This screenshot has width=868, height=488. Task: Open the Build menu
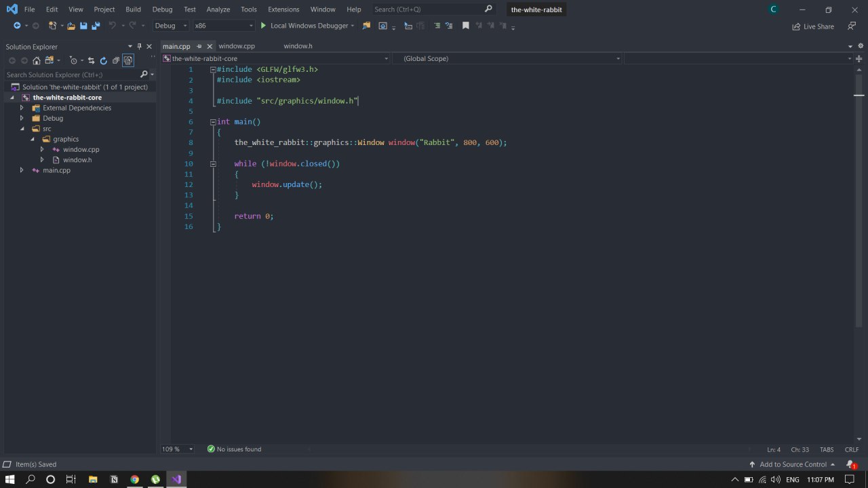pos(133,9)
